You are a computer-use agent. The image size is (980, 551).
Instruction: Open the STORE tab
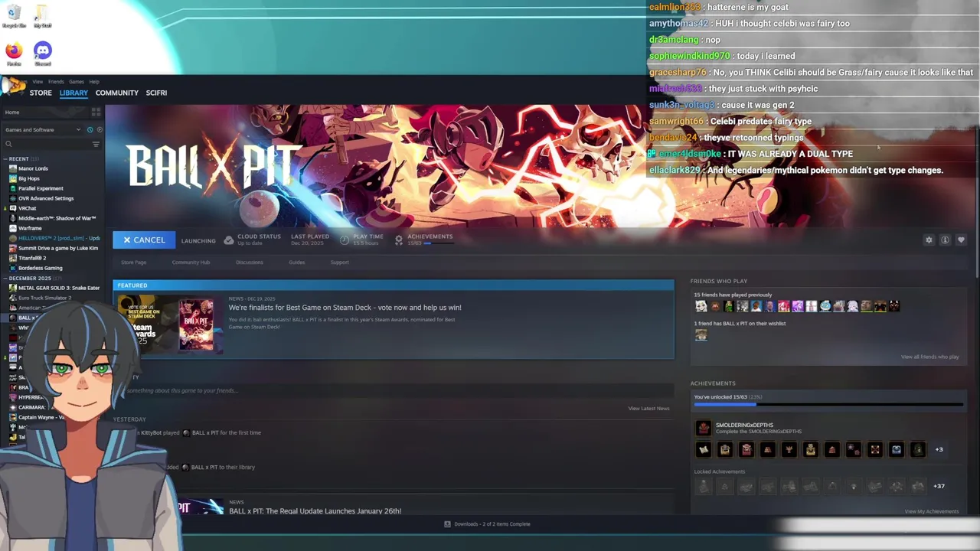pos(41,93)
